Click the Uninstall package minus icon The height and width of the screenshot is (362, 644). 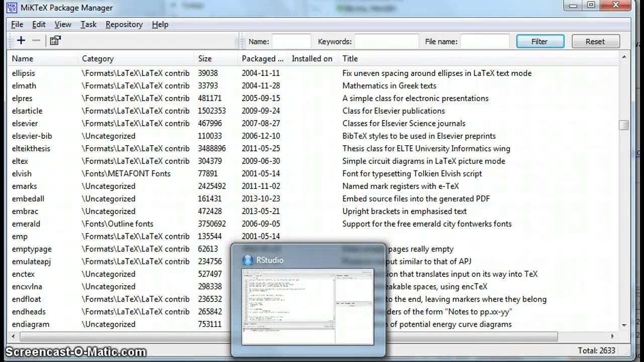click(x=36, y=41)
